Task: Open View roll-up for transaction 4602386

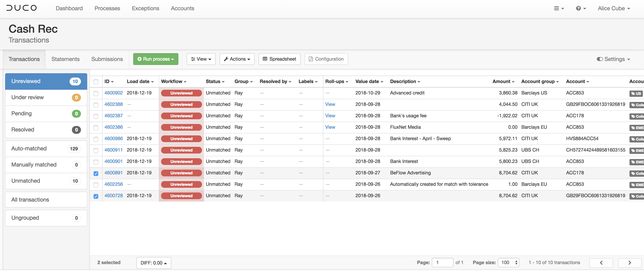Action: point(330,127)
